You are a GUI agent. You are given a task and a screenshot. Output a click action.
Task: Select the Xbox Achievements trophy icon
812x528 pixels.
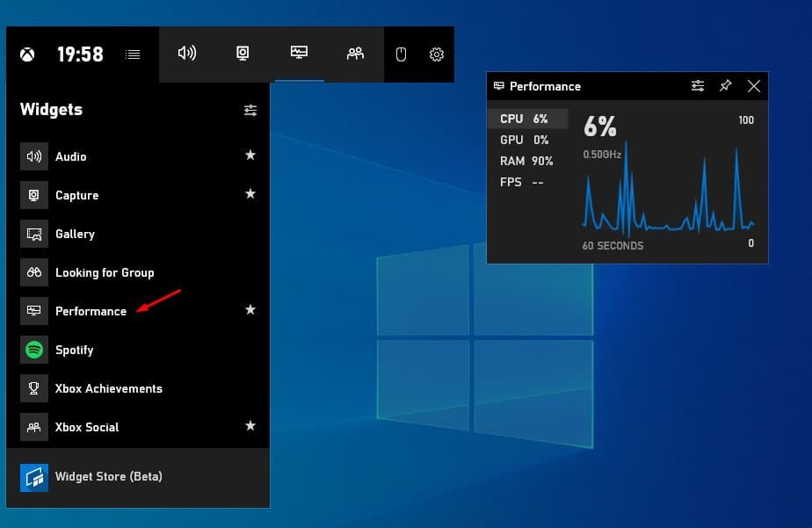(34, 388)
